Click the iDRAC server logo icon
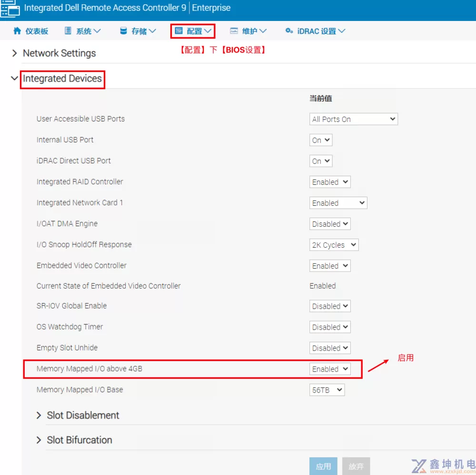Screen dimensions: 476x475 click(10, 8)
